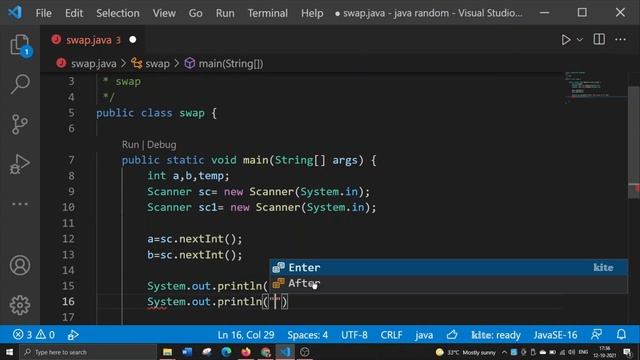Split the editor right

tap(599, 40)
